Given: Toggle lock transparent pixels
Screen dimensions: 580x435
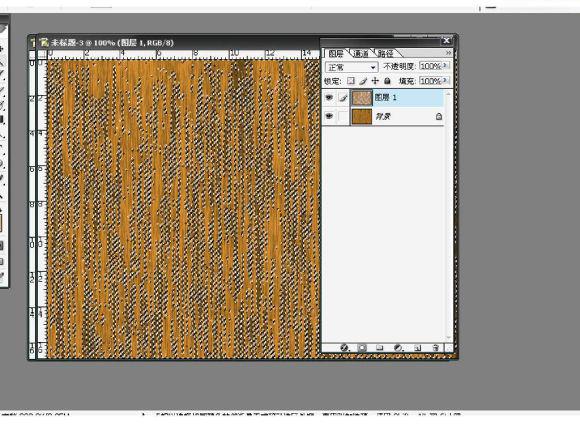Looking at the screenshot, I should (351, 81).
